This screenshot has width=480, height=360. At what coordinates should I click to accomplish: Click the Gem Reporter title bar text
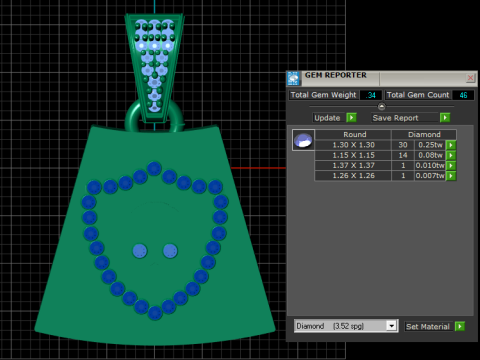tap(336, 75)
